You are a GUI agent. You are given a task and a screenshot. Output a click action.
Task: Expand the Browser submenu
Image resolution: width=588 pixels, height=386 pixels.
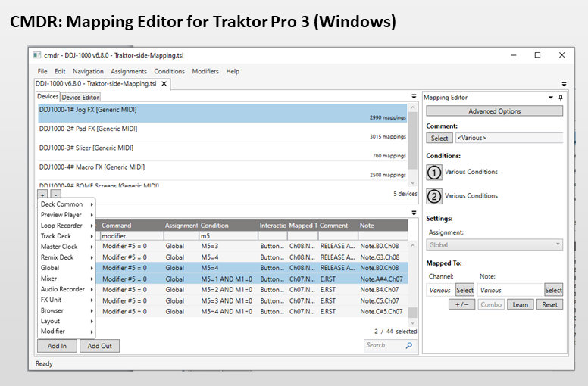[x=67, y=310]
